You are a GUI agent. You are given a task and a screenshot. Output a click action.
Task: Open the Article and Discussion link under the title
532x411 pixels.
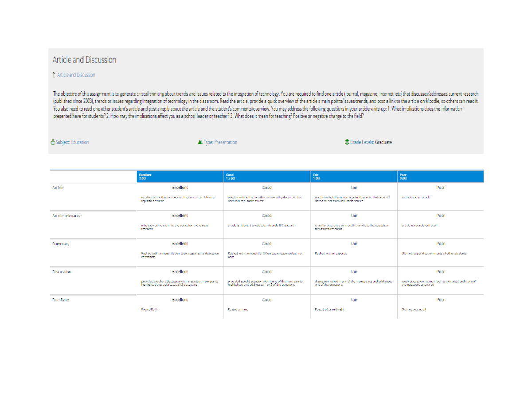click(x=76, y=75)
